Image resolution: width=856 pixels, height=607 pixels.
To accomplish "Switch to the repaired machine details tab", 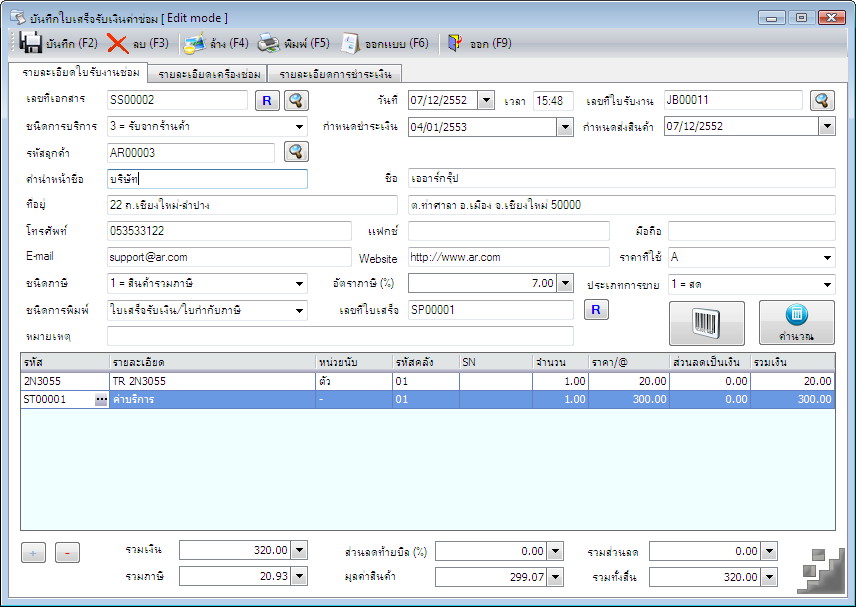I will pos(209,74).
